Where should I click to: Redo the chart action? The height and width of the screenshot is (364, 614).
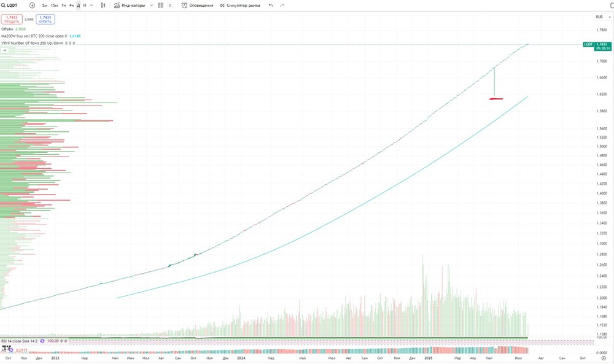(282, 6)
